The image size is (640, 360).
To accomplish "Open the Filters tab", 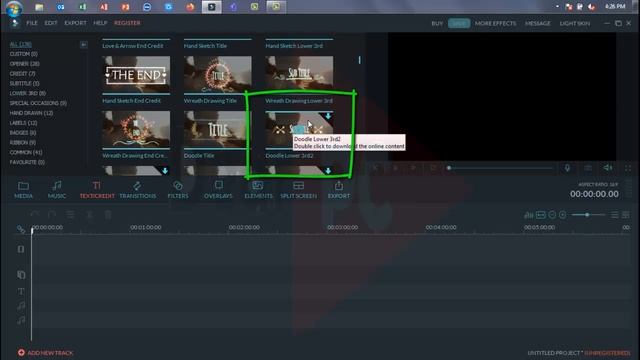I will pos(178,190).
